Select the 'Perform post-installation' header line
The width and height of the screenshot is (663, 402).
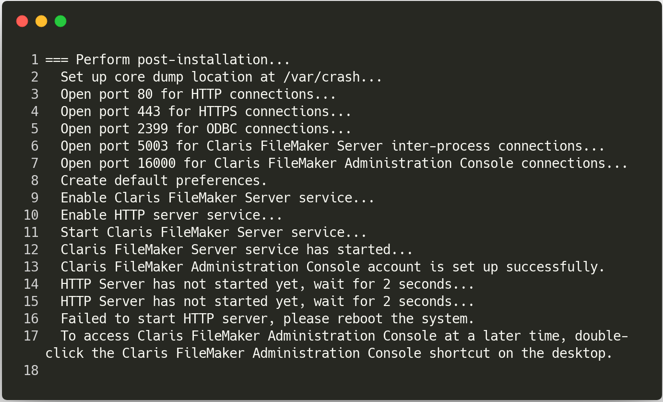[x=167, y=60]
